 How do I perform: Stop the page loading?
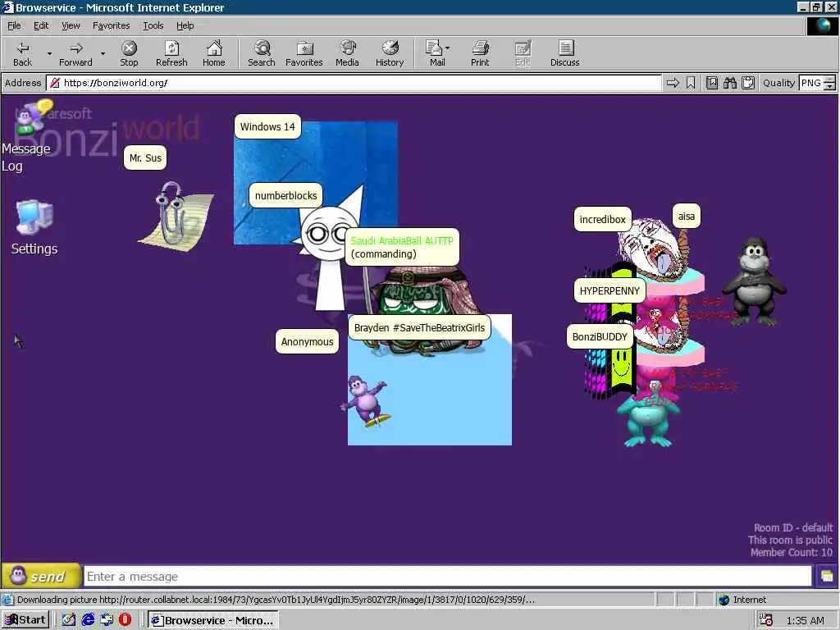tap(129, 53)
